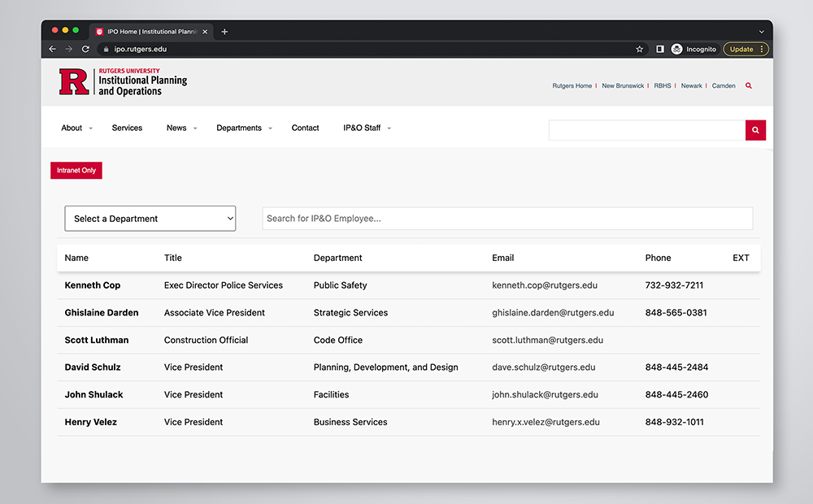Click the small search icon beside Camden
Viewport: 813px width, 504px height.
point(749,85)
